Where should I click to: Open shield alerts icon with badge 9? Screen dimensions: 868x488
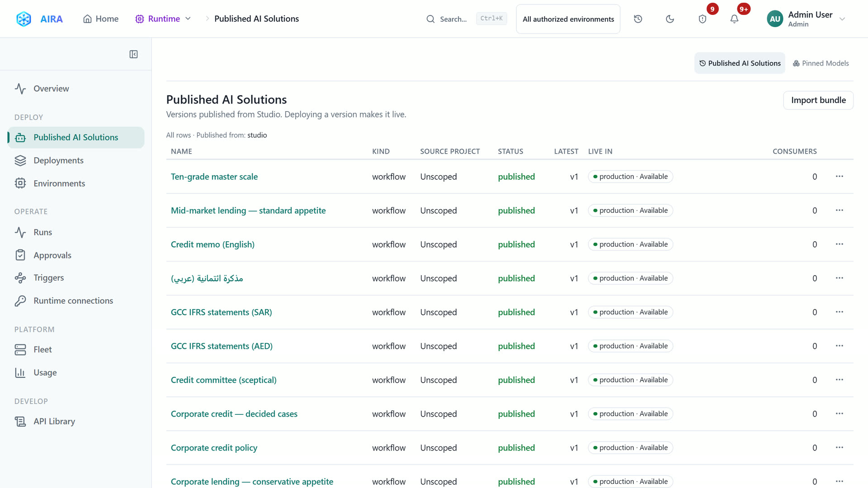(702, 19)
